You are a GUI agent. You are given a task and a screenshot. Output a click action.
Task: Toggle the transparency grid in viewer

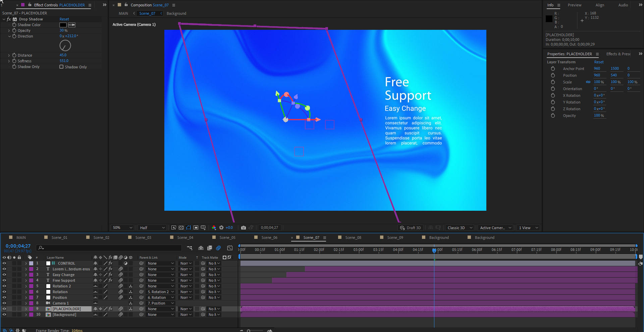[181, 228]
